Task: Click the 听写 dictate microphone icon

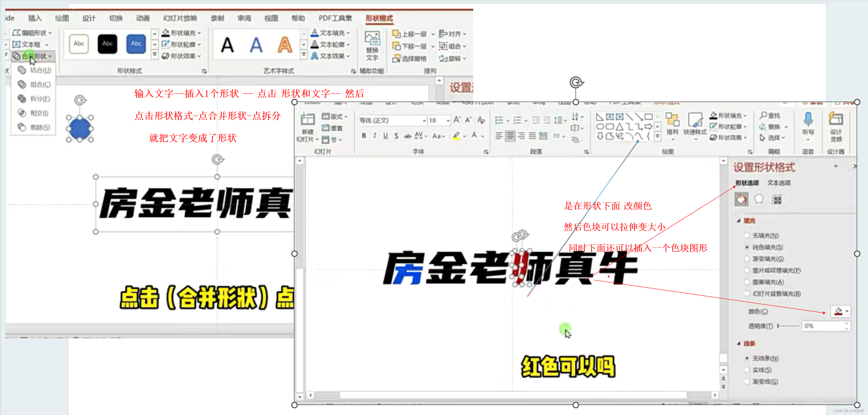Action: (808, 119)
